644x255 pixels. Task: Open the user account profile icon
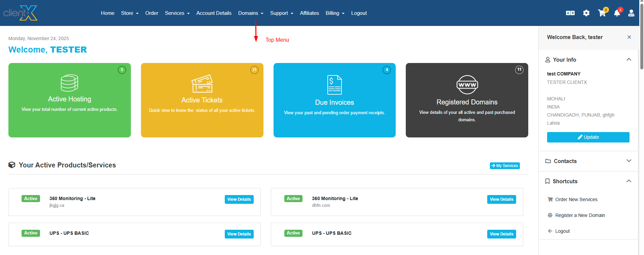point(631,13)
